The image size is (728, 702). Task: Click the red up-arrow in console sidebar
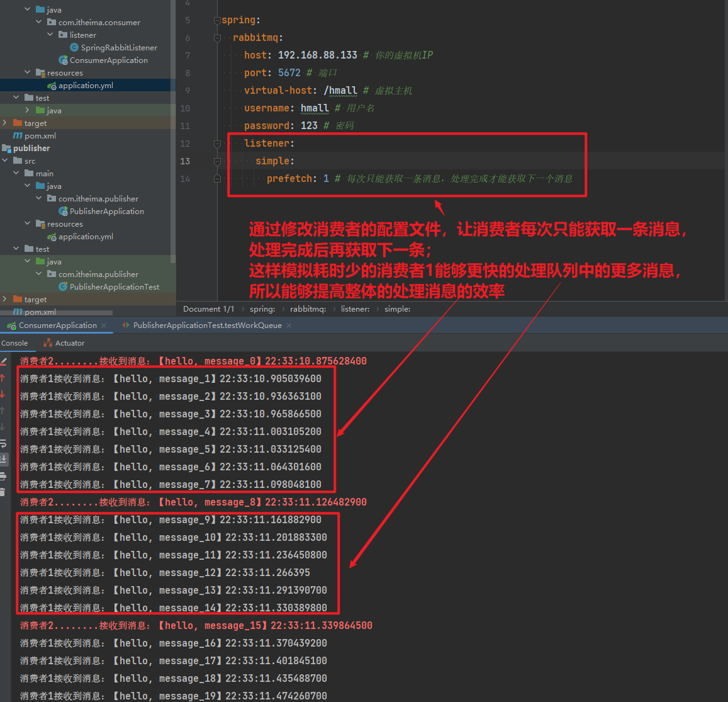3,378
